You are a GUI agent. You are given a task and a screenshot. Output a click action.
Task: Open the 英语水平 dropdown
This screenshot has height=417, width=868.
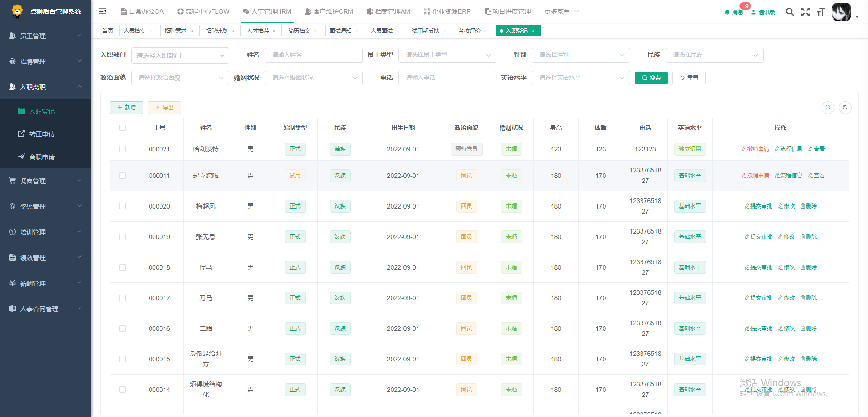pyautogui.click(x=581, y=78)
